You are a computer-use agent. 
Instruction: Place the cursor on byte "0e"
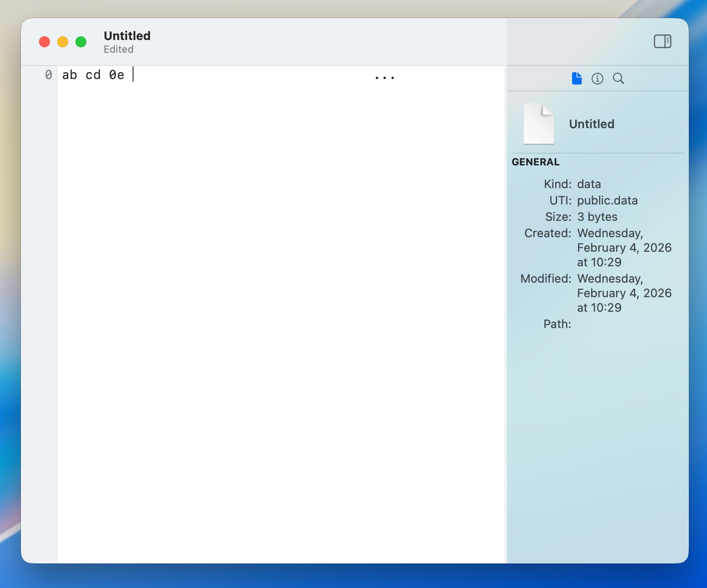coord(116,75)
